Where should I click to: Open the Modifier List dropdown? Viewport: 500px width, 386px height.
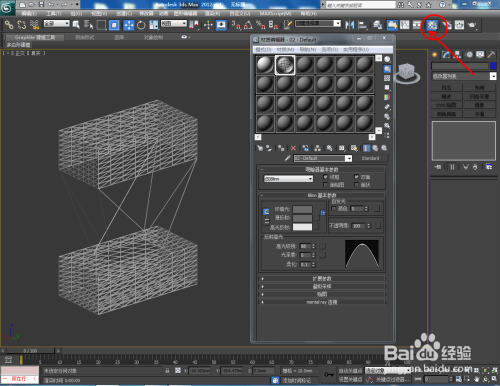[x=464, y=76]
